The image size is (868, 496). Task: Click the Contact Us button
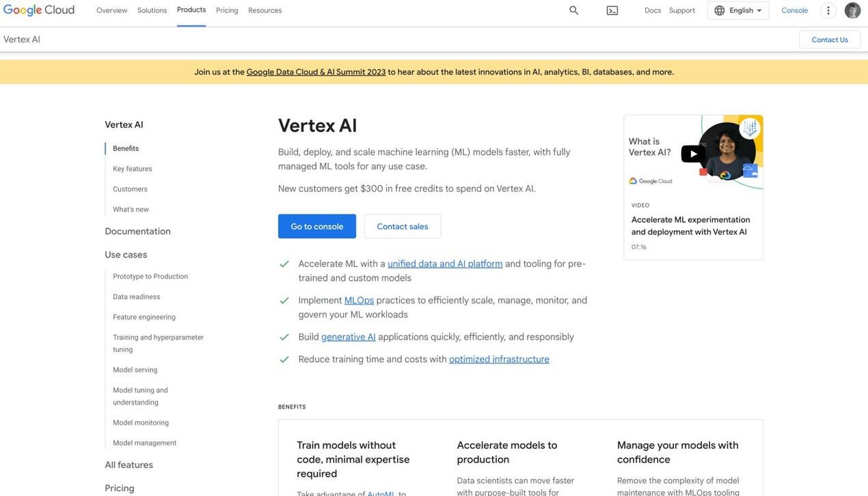(829, 40)
